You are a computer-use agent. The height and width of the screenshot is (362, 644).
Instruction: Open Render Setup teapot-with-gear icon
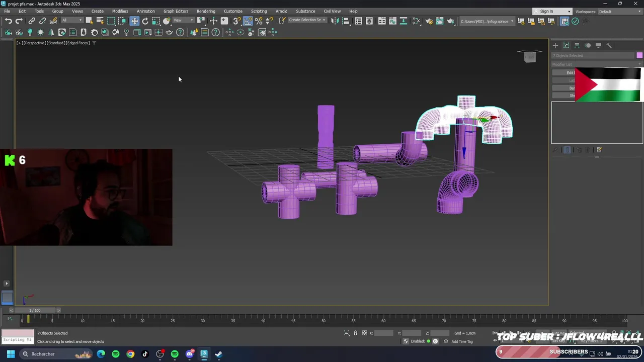click(x=429, y=21)
